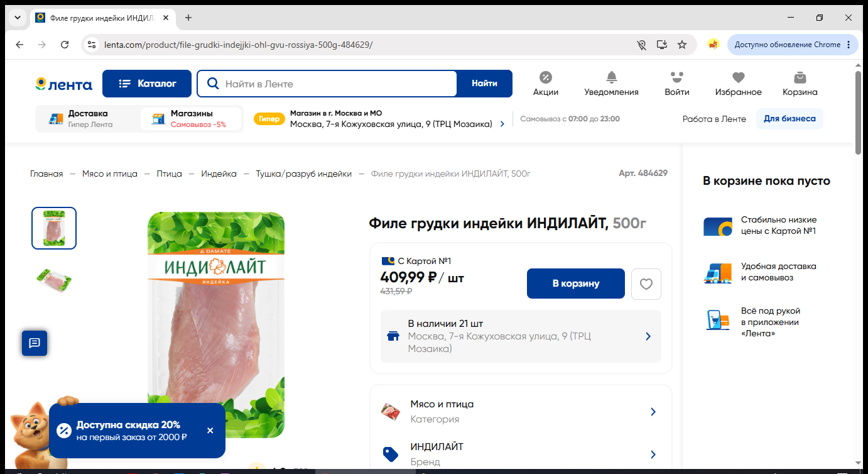Click the 409,99 ₽ price
Screen dimensions: 868x474
408,277
